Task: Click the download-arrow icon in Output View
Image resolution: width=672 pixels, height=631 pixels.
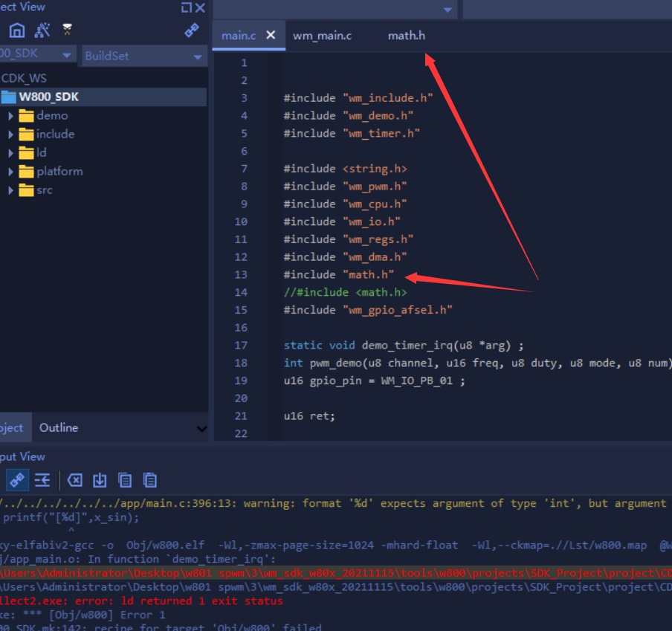Action: 100,479
